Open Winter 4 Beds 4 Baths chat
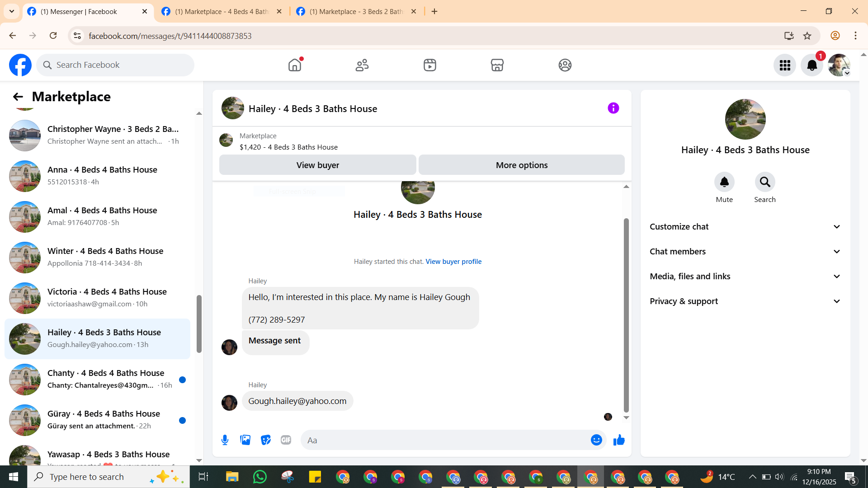 click(x=97, y=258)
